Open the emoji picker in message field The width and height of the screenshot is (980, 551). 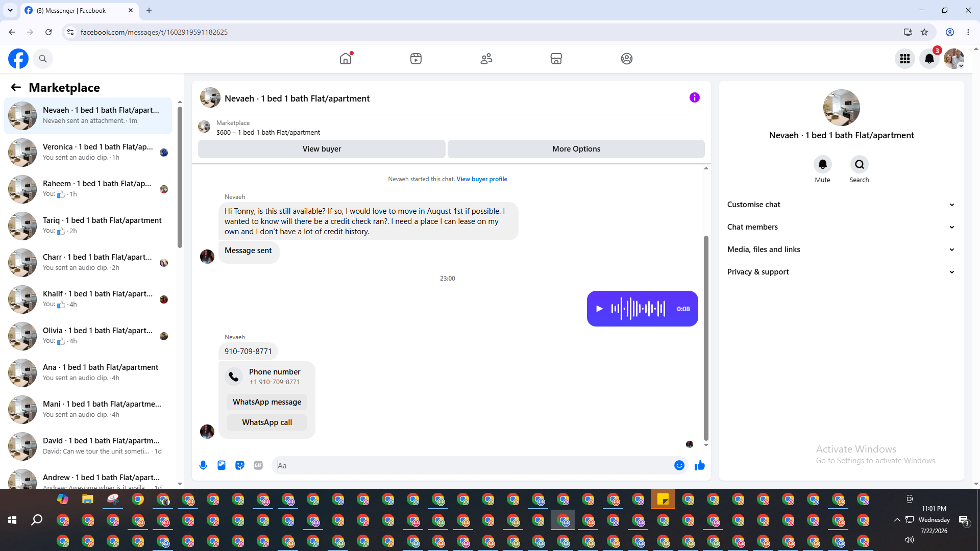point(679,465)
